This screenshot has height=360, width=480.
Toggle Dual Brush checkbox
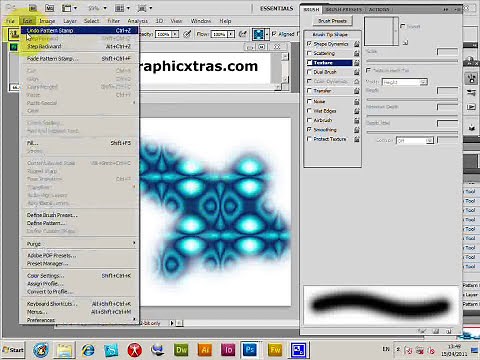[309, 72]
